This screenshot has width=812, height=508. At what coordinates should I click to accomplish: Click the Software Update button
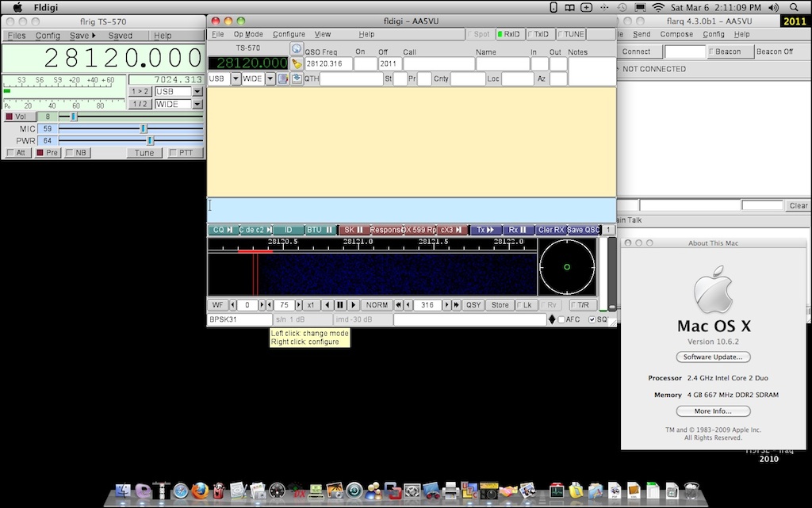pos(713,357)
